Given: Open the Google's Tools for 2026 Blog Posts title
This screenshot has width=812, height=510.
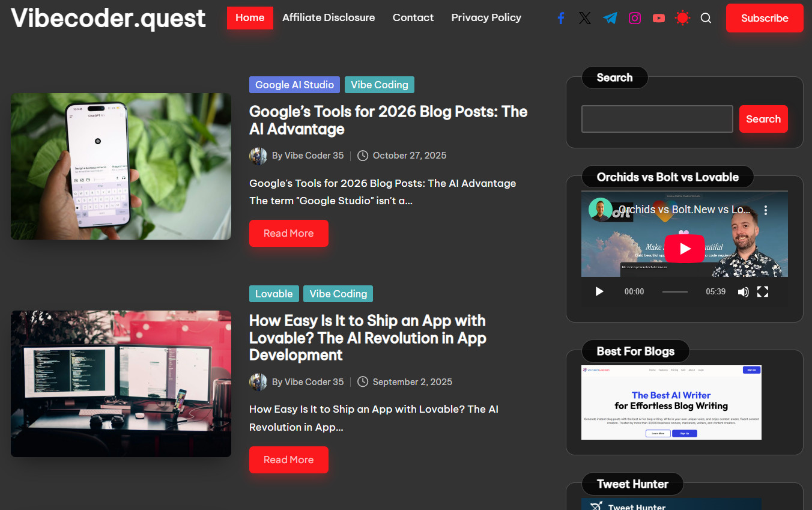Looking at the screenshot, I should (x=388, y=120).
